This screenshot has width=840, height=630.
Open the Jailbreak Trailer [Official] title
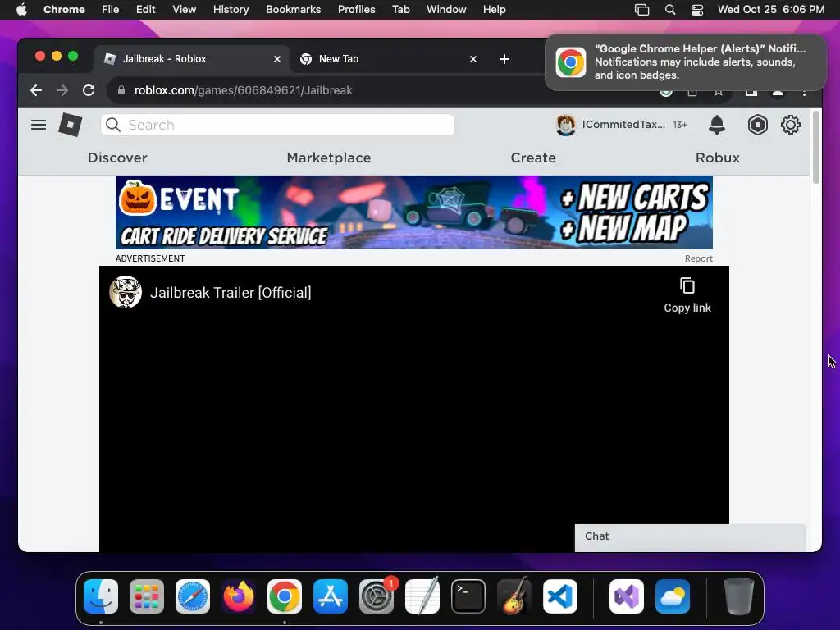[x=231, y=293]
